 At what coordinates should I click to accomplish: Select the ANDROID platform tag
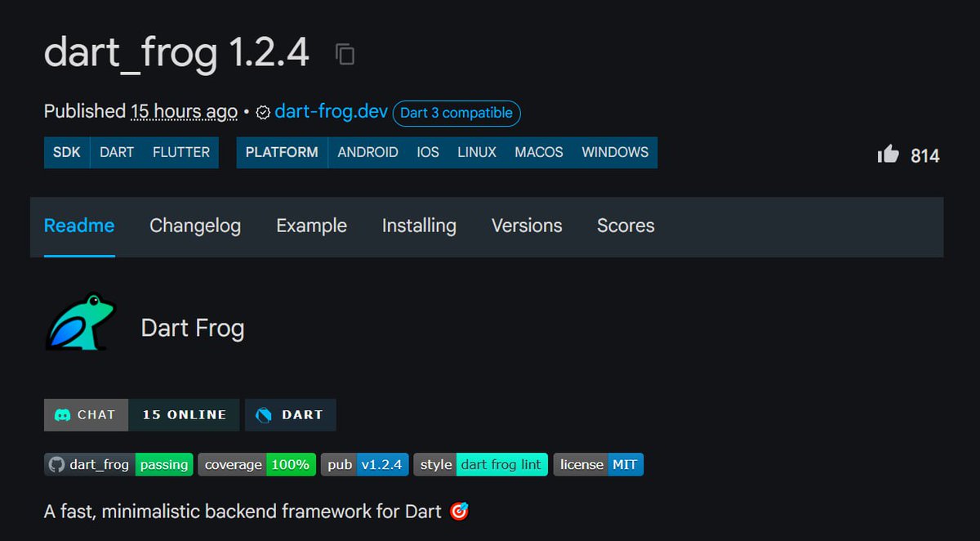[x=367, y=152]
